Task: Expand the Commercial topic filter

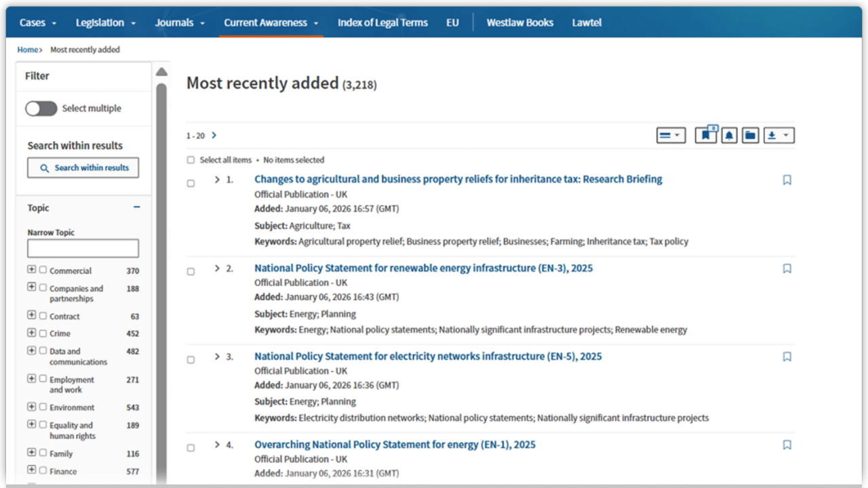Action: [31, 268]
